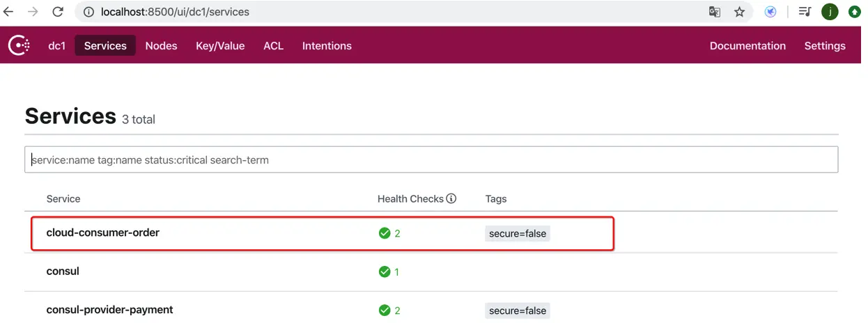
Task: Open the dc1 datacenter selector
Action: coord(56,46)
